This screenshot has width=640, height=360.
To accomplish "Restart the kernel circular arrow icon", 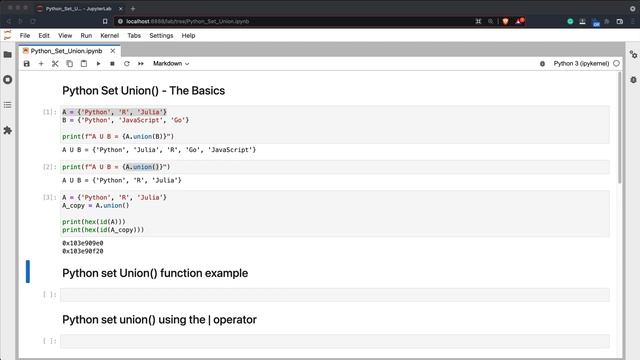I will tap(127, 64).
